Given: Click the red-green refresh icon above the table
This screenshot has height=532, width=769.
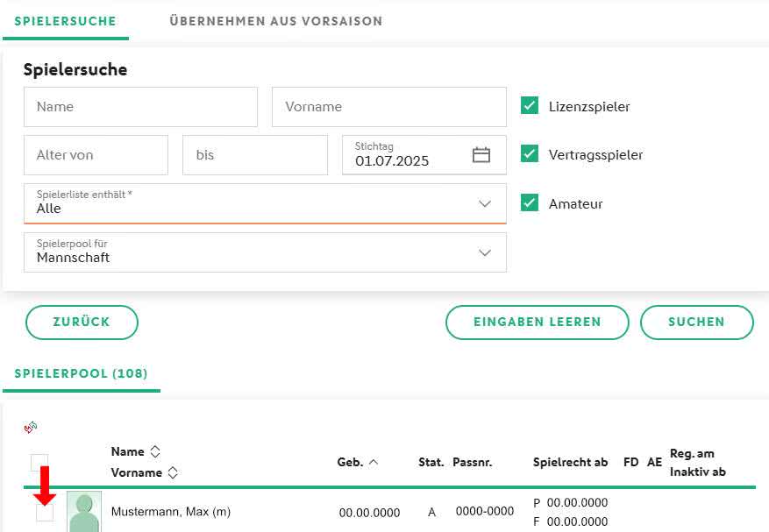Looking at the screenshot, I should (31, 427).
